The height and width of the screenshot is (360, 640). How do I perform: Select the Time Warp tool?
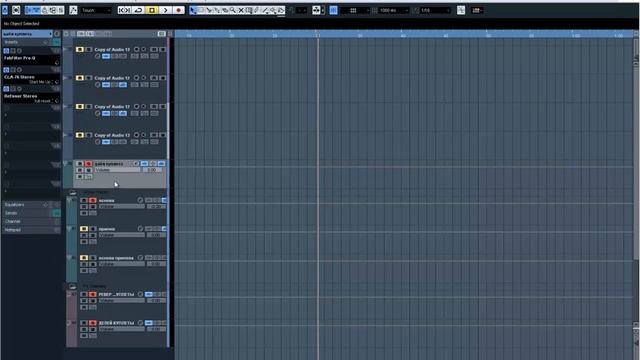click(249, 10)
